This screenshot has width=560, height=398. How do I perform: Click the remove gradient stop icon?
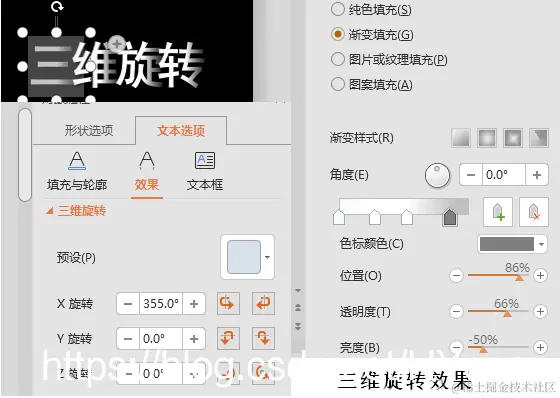tap(534, 212)
